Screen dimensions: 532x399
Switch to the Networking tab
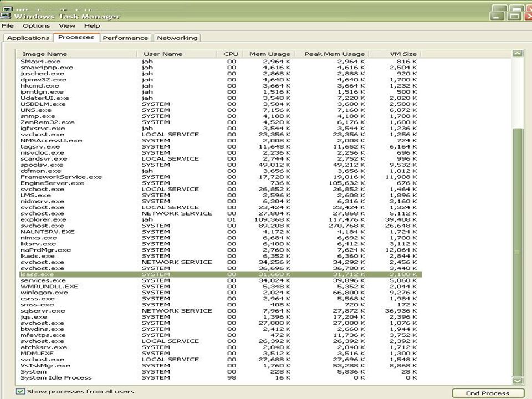[177, 38]
